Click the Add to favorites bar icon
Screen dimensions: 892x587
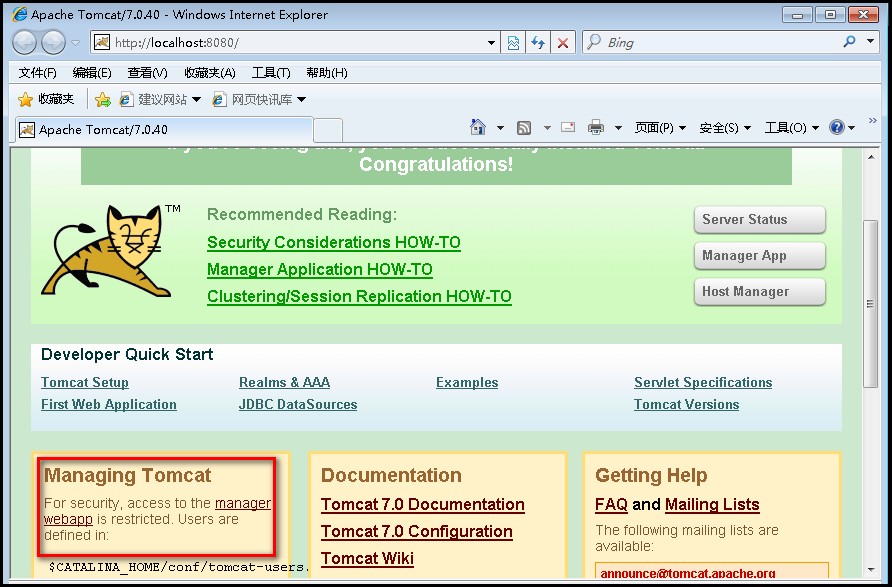[x=103, y=100]
